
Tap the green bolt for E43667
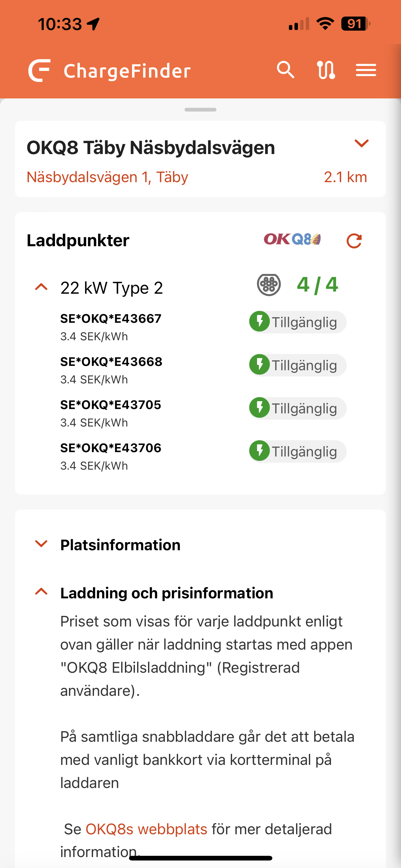(259, 322)
